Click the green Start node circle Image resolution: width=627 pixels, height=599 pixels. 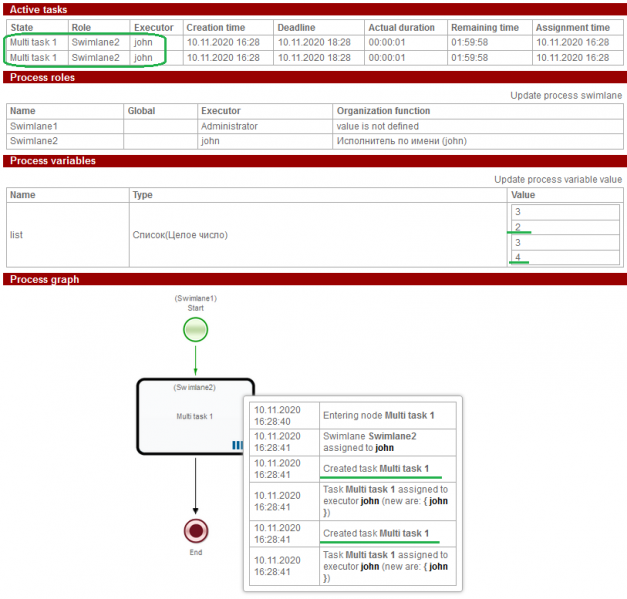pos(196,329)
